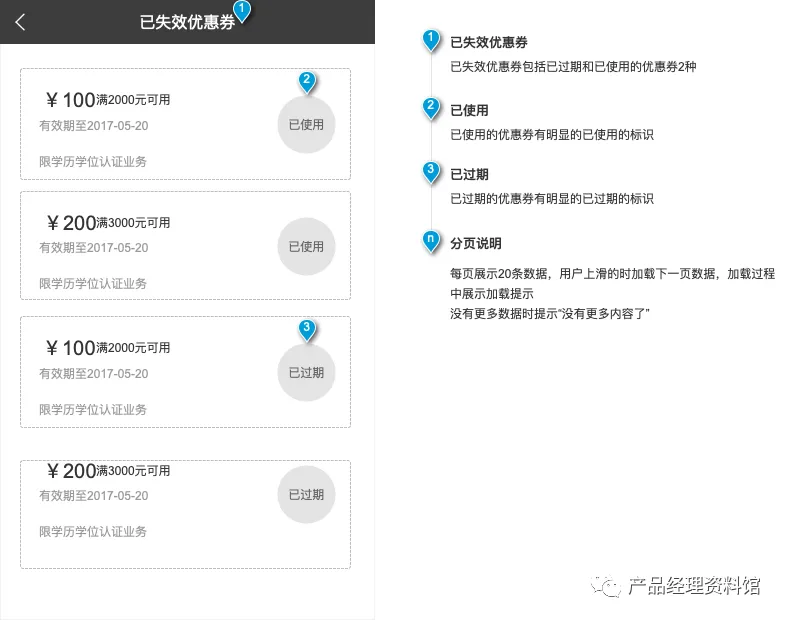Image resolution: width=786 pixels, height=620 pixels.
Task: Click the 已使用 stamp on the ¥200 coupon
Action: (306, 247)
